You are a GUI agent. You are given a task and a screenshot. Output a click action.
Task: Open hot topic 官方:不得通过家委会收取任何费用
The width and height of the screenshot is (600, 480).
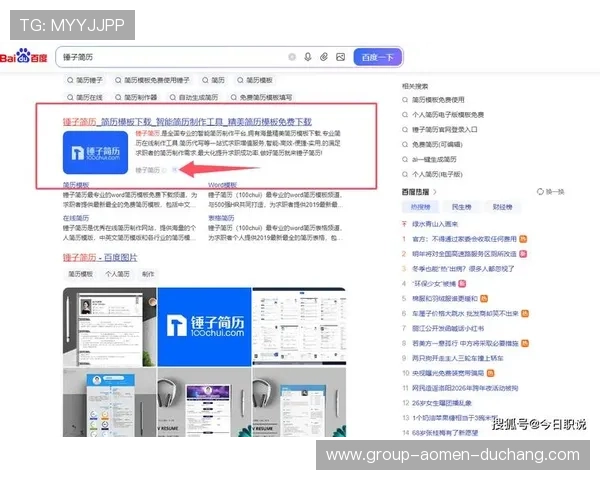click(464, 239)
